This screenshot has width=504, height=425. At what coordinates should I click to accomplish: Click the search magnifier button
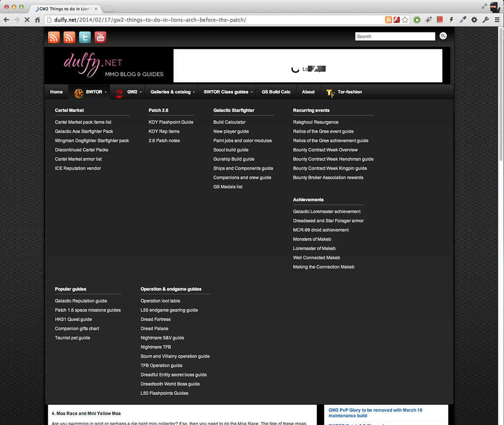(x=443, y=36)
